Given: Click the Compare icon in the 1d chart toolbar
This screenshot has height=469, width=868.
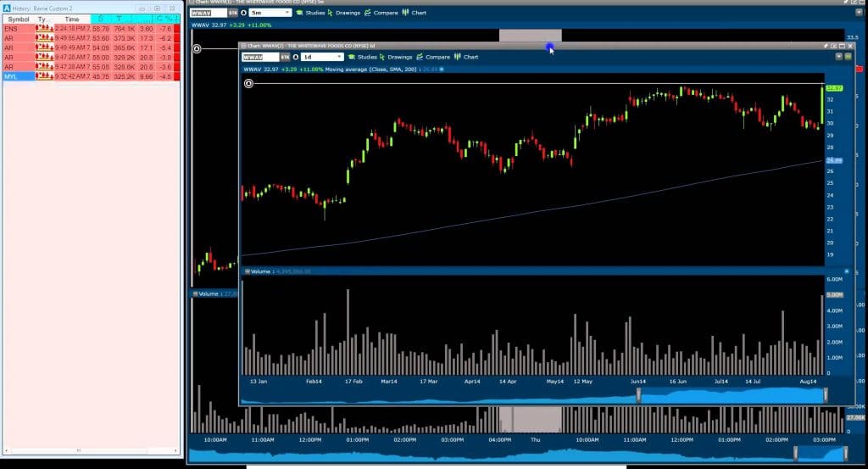Looking at the screenshot, I should 420,57.
